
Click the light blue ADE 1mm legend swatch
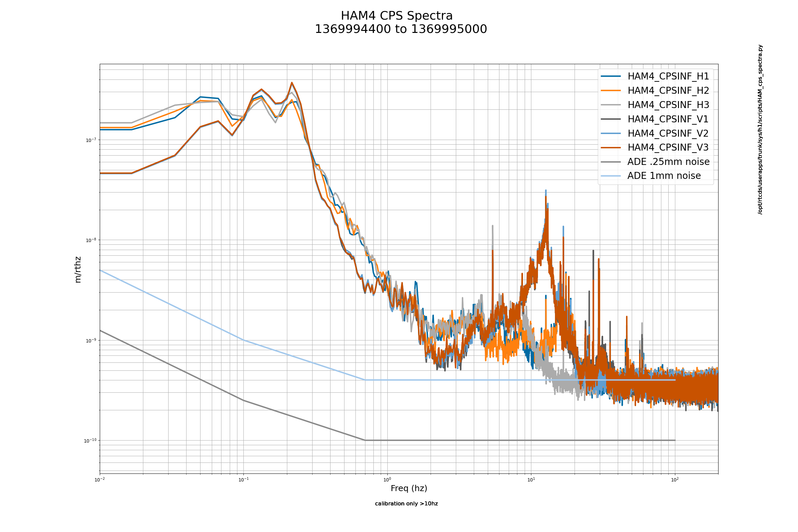pos(611,176)
